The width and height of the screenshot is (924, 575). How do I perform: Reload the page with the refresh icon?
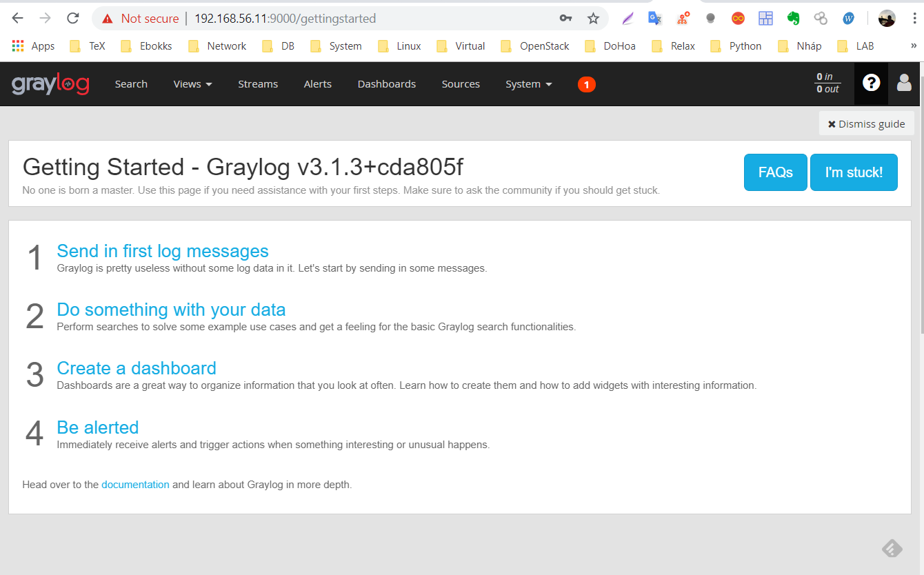click(72, 19)
